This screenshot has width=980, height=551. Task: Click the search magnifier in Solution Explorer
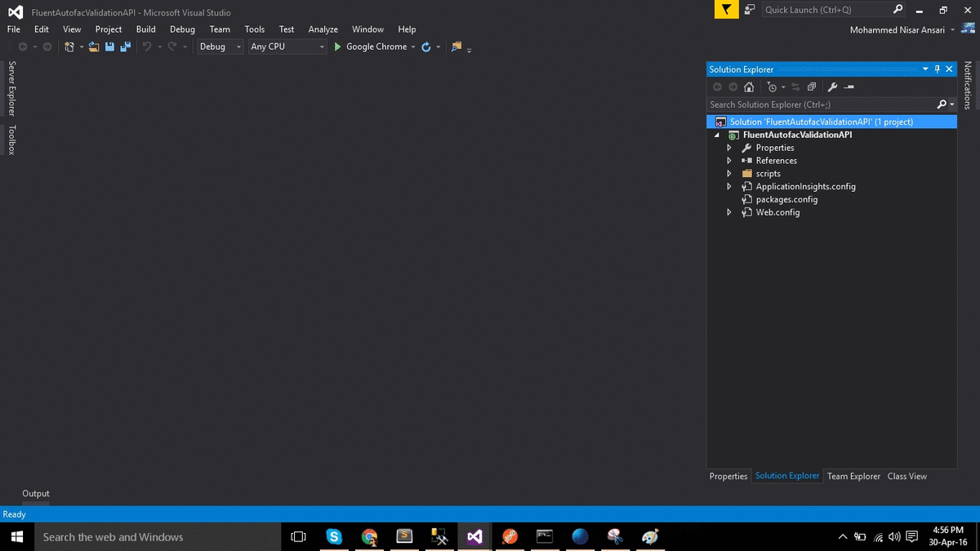(942, 104)
